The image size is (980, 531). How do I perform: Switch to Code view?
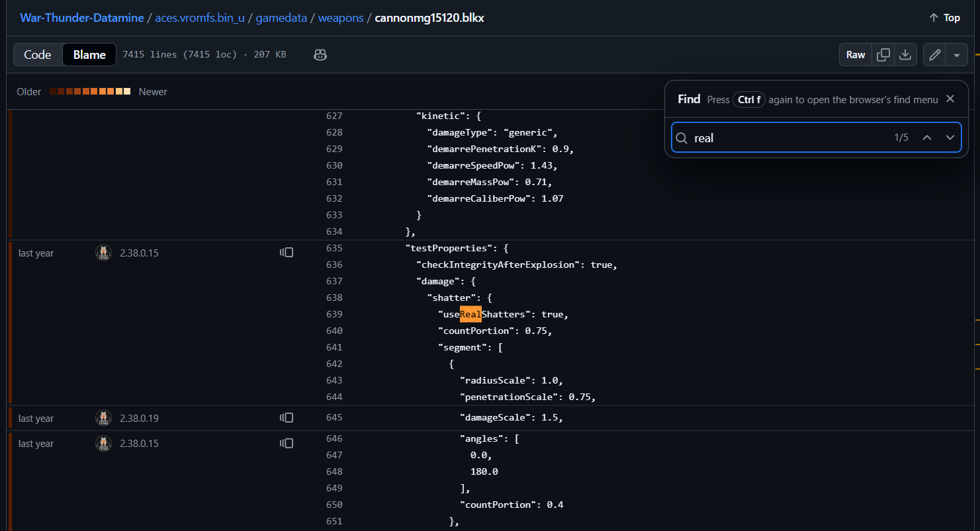click(38, 55)
